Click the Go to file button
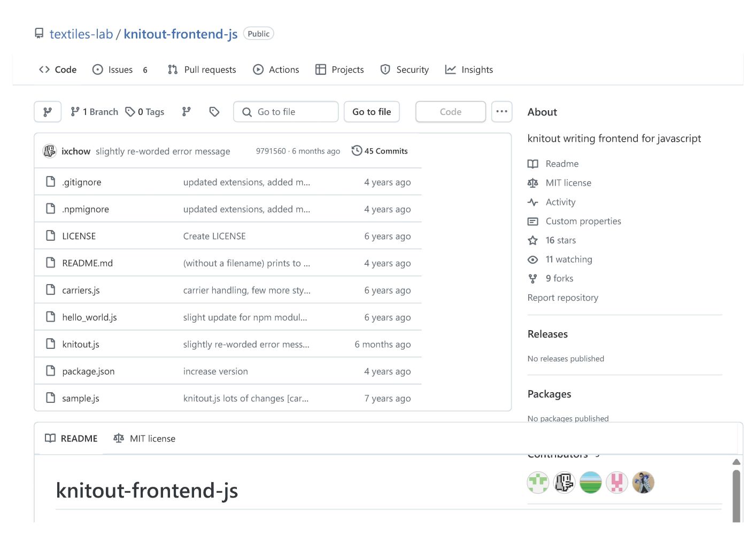756x535 pixels. (x=372, y=112)
